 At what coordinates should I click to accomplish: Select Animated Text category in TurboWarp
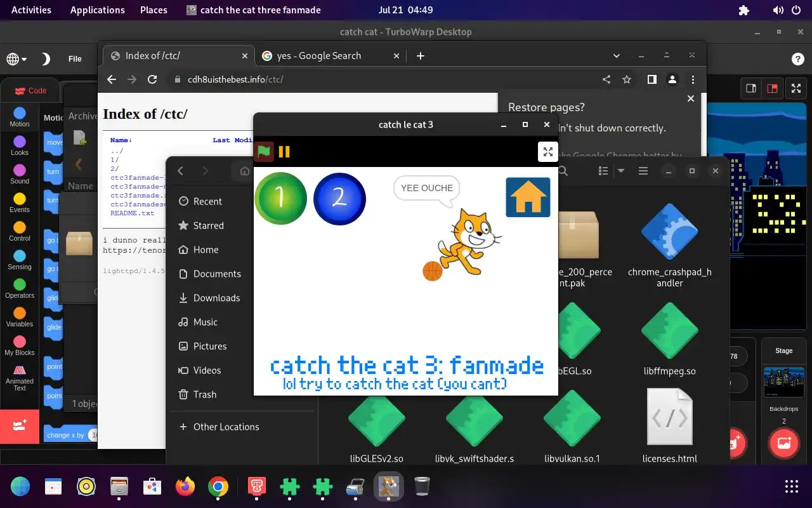coord(20,378)
